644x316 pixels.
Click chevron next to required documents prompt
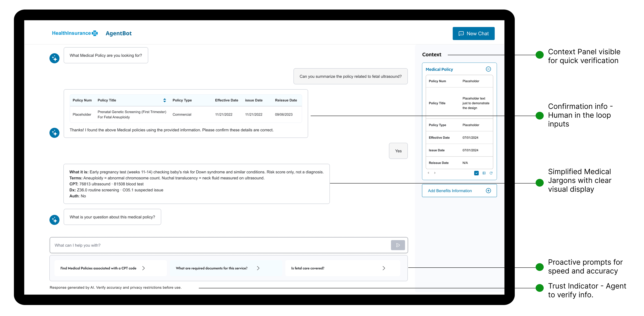(x=258, y=268)
